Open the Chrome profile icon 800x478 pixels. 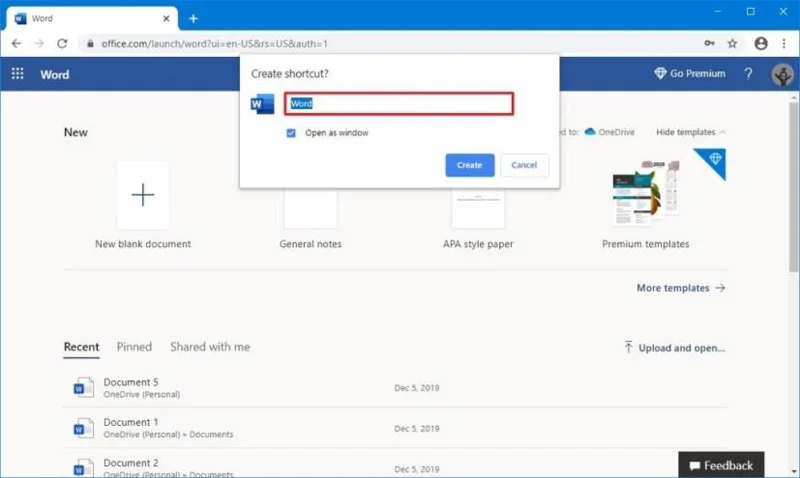(761, 43)
